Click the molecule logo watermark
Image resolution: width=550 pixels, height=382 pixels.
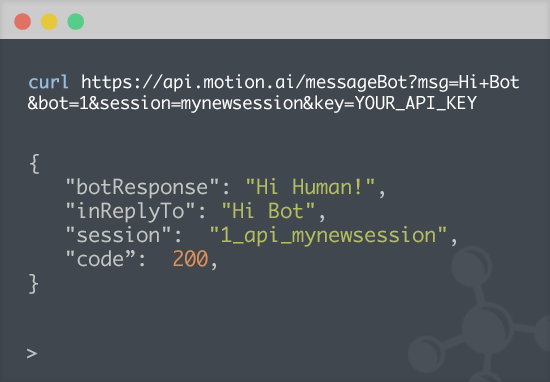pos(479,314)
